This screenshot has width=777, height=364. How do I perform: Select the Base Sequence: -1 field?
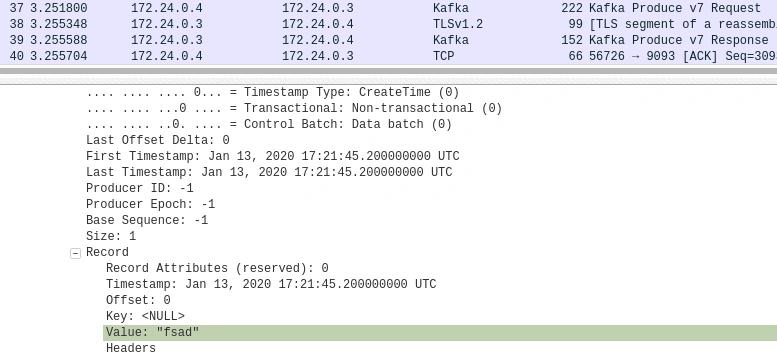click(147, 220)
